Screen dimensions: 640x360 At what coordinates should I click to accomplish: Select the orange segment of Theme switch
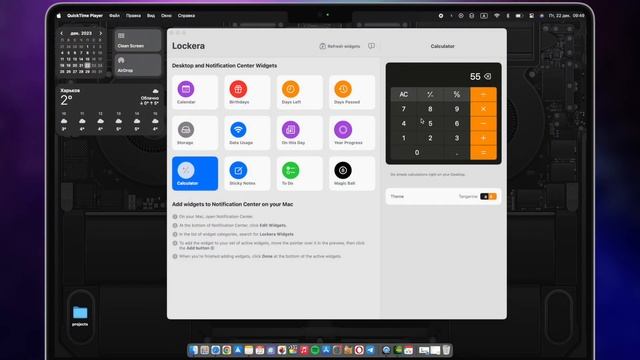pyautogui.click(x=493, y=196)
